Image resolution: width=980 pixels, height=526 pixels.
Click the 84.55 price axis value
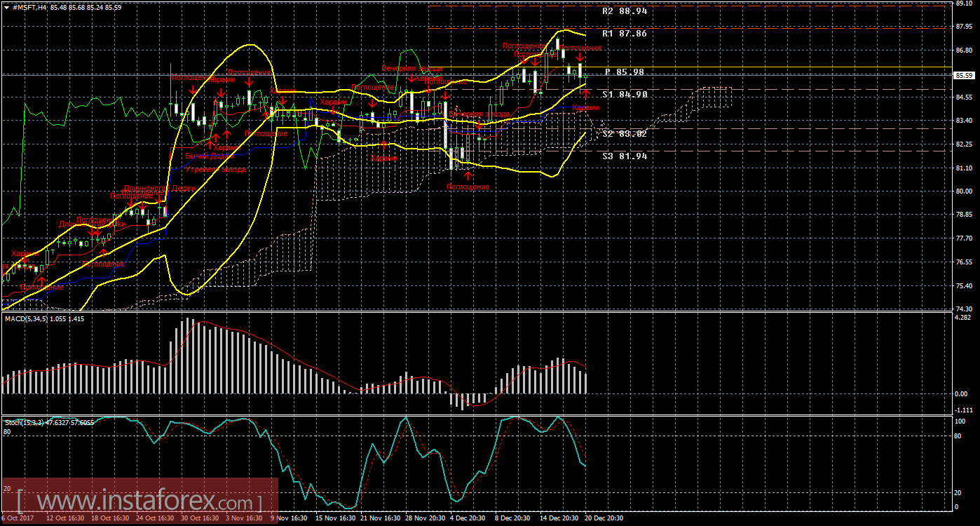965,97
